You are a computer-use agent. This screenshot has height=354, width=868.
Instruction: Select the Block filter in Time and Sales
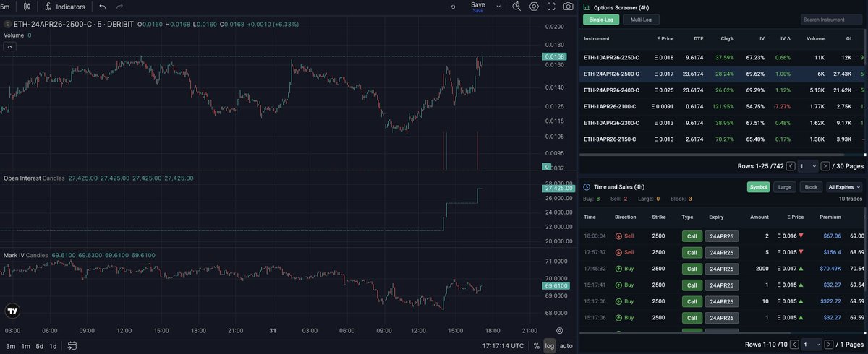click(809, 187)
